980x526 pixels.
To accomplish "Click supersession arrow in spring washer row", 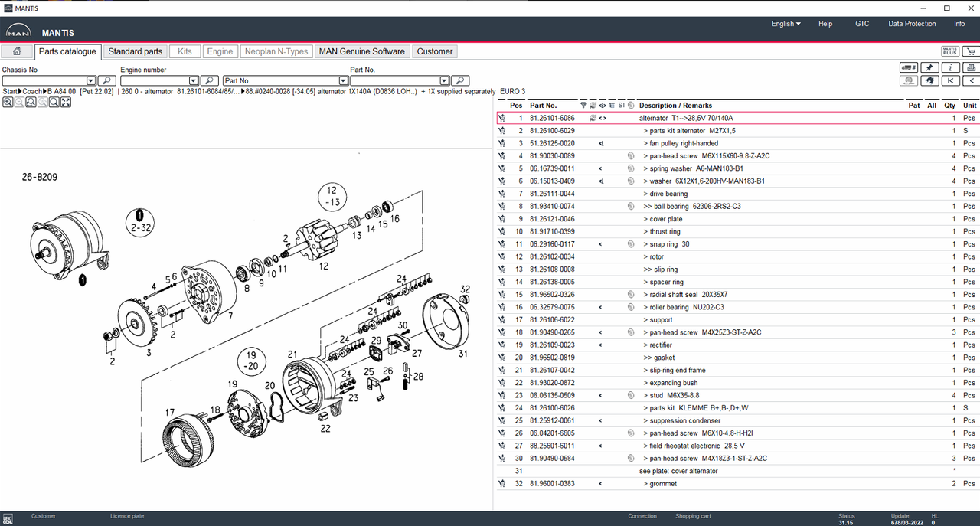I will pyautogui.click(x=600, y=168).
